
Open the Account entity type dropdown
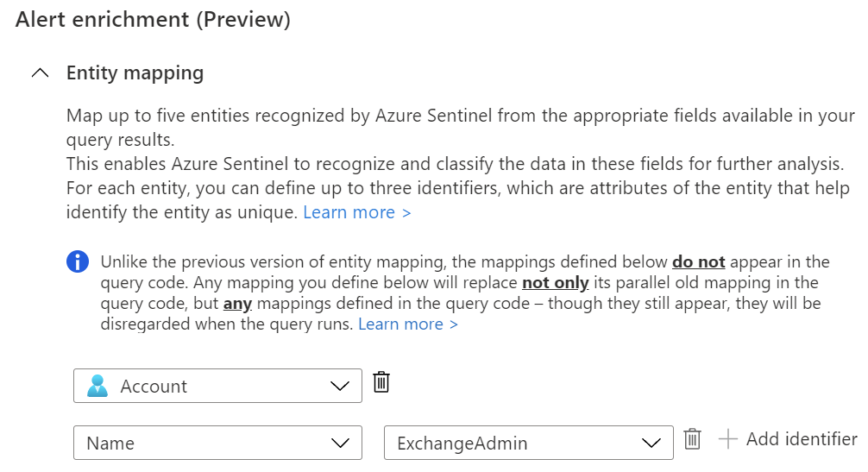217,387
